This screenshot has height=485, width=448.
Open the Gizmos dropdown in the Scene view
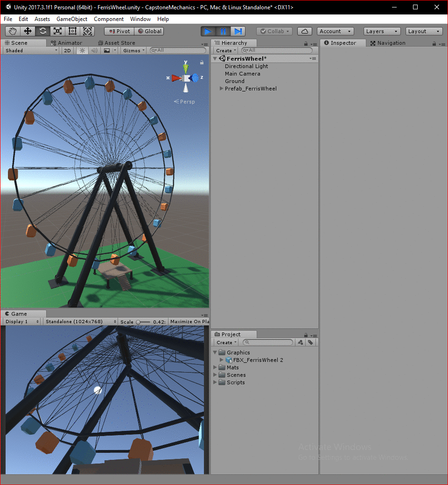[x=132, y=50]
